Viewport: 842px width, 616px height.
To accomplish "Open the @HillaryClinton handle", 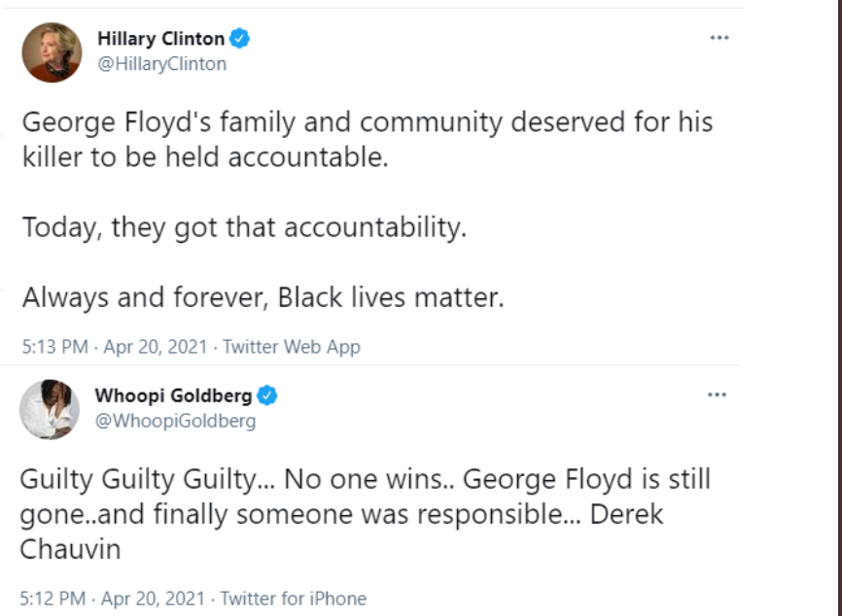I will pos(161,64).
